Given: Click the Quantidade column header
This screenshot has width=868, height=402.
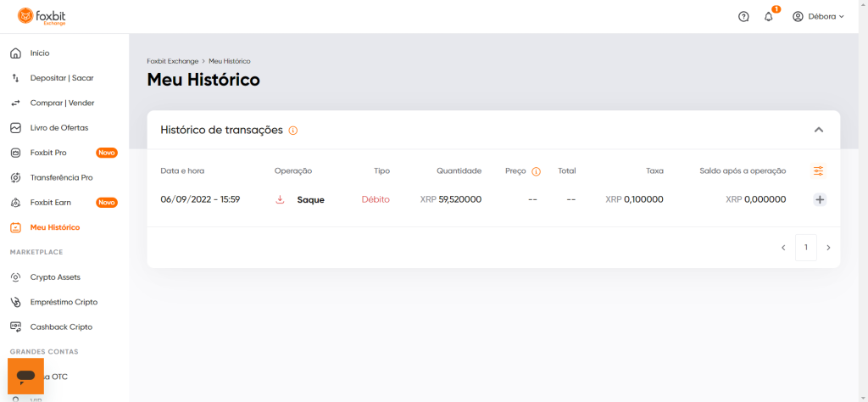Looking at the screenshot, I should pos(459,171).
